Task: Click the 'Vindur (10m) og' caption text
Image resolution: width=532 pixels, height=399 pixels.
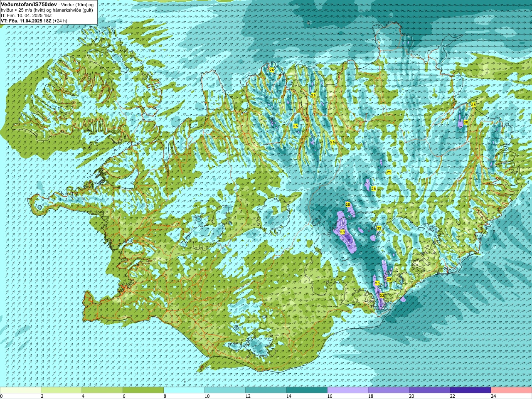Action: [77, 4]
